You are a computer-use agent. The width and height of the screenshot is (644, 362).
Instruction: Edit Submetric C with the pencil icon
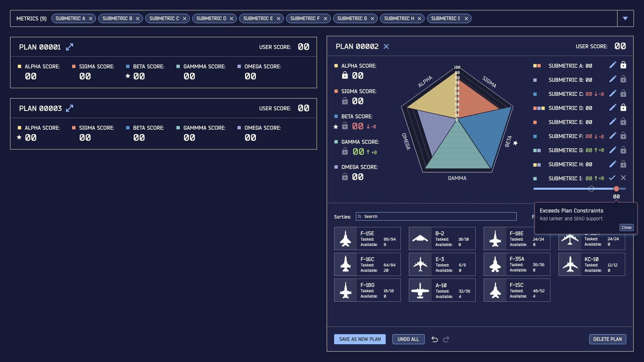coord(612,93)
